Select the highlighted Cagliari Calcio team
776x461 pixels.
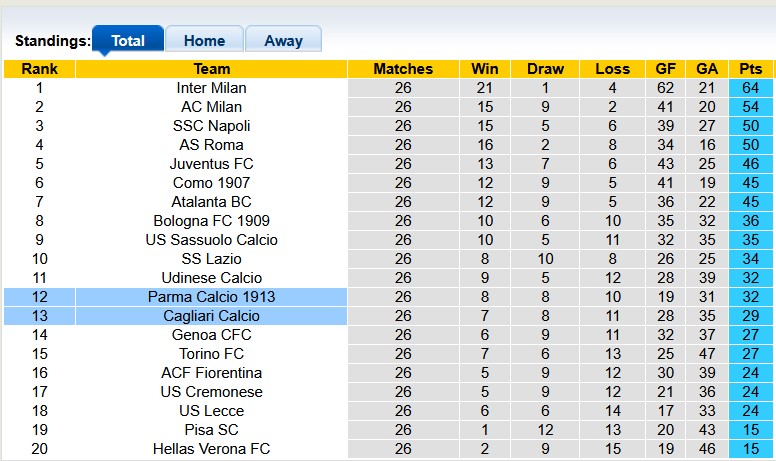coord(211,316)
